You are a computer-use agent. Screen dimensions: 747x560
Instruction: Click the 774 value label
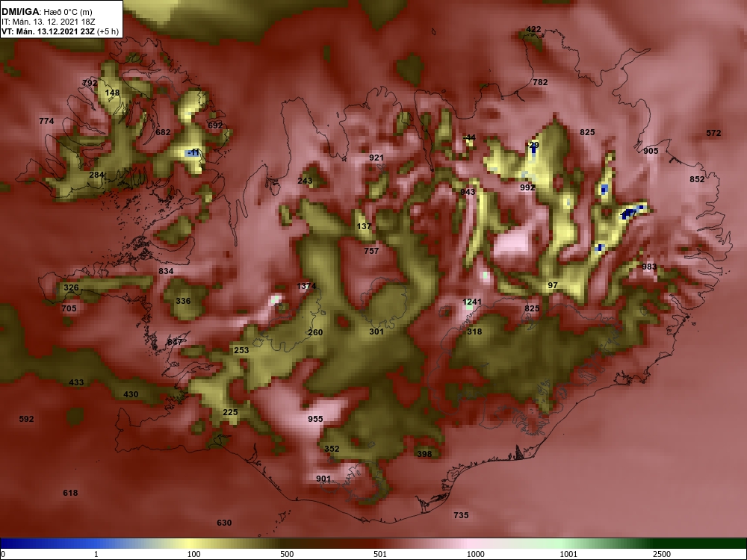pos(46,122)
